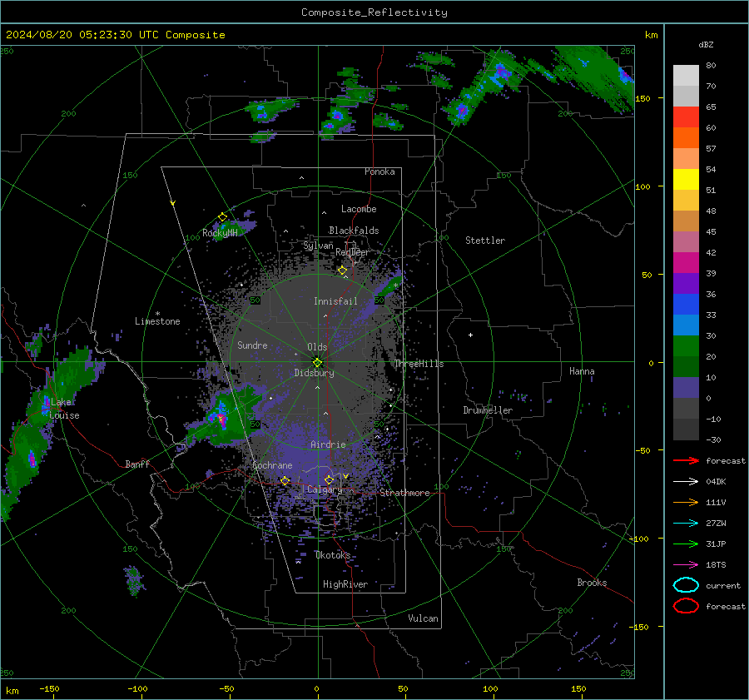Click the magenta 18TS arrow icon
Screen dimensions: 749x700
tap(686, 565)
